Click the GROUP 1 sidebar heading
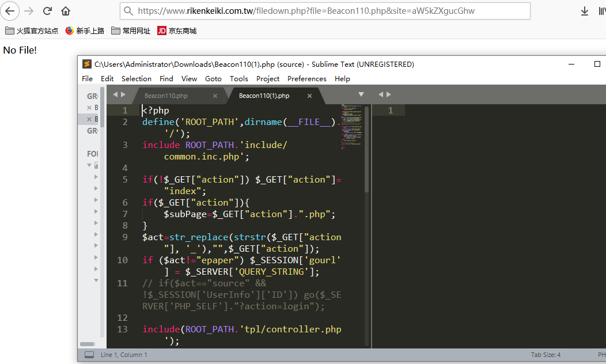 pyautogui.click(x=92, y=96)
